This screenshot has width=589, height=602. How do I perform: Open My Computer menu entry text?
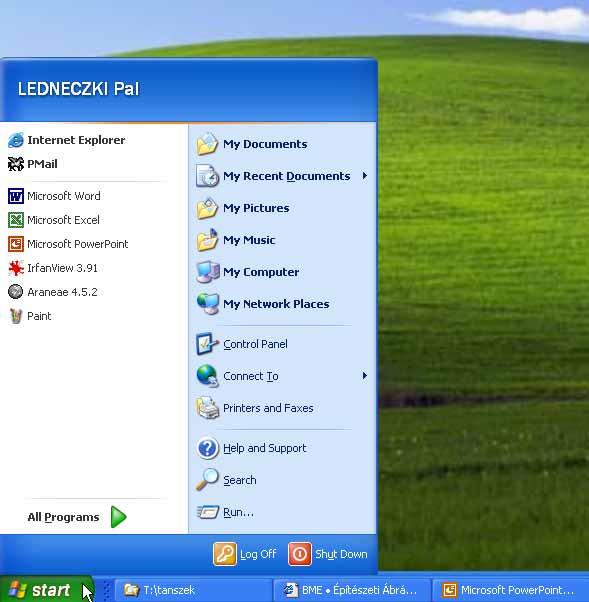click(261, 272)
